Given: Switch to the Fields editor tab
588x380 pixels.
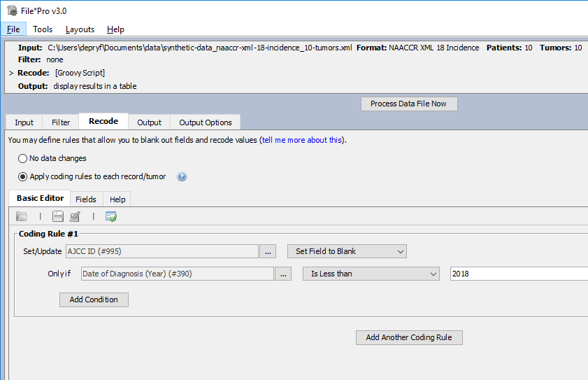Looking at the screenshot, I should 86,199.
